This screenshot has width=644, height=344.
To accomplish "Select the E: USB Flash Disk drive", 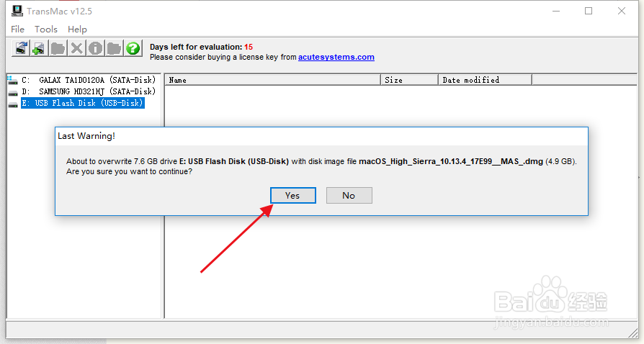I will click(82, 103).
